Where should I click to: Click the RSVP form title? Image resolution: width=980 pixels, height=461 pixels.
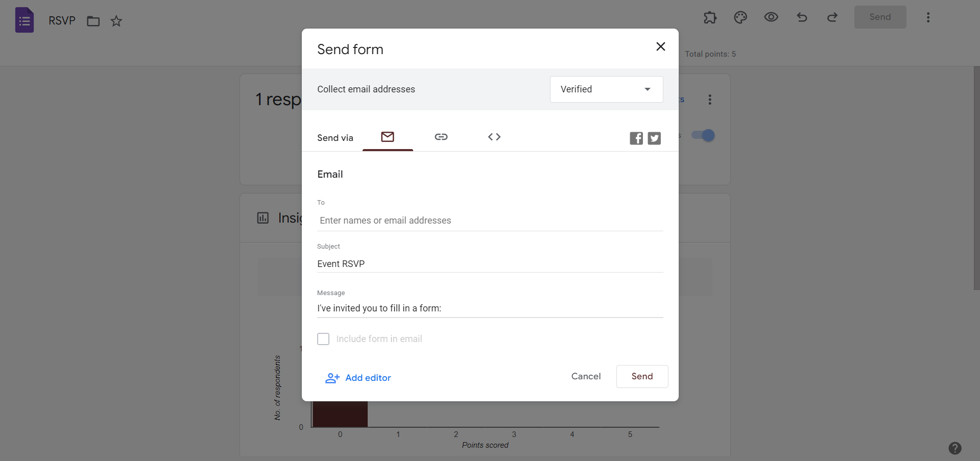[x=62, y=20]
